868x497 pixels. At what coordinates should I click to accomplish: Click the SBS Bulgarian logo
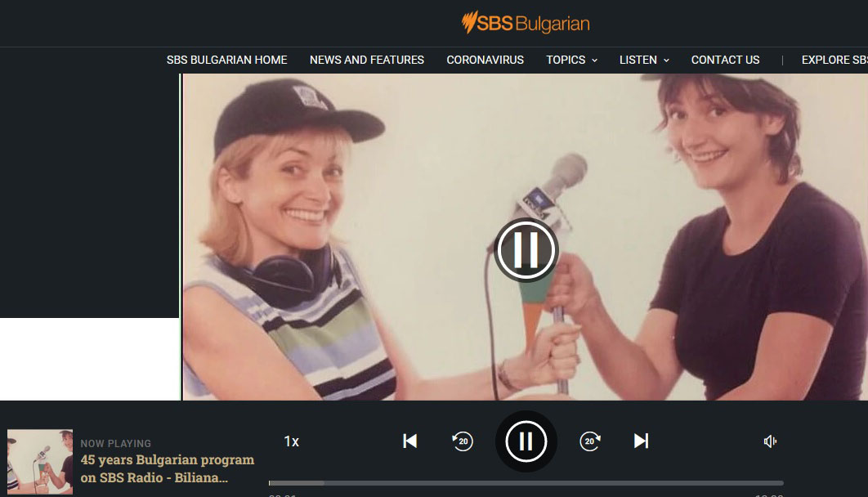(x=526, y=23)
